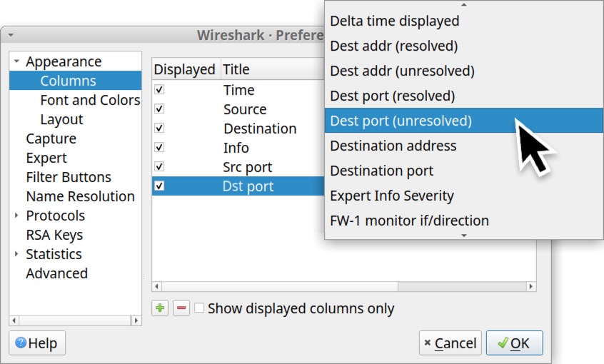Viewport: 604px width, 364px height.
Task: Click the Title column header
Action: (273, 69)
